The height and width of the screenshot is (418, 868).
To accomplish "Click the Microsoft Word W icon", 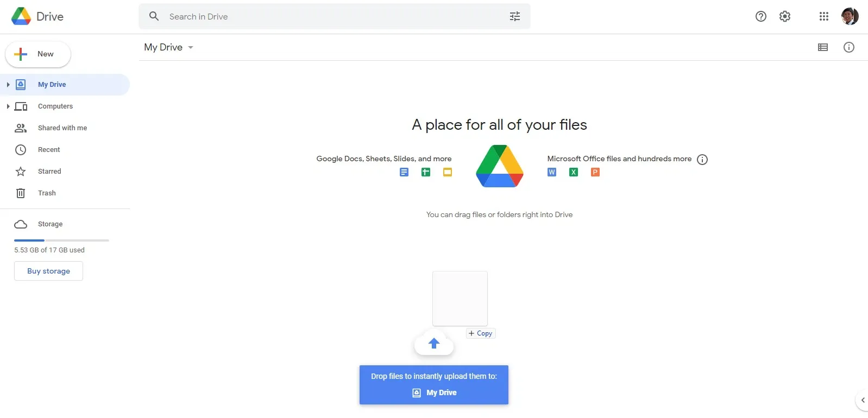I will [x=552, y=172].
